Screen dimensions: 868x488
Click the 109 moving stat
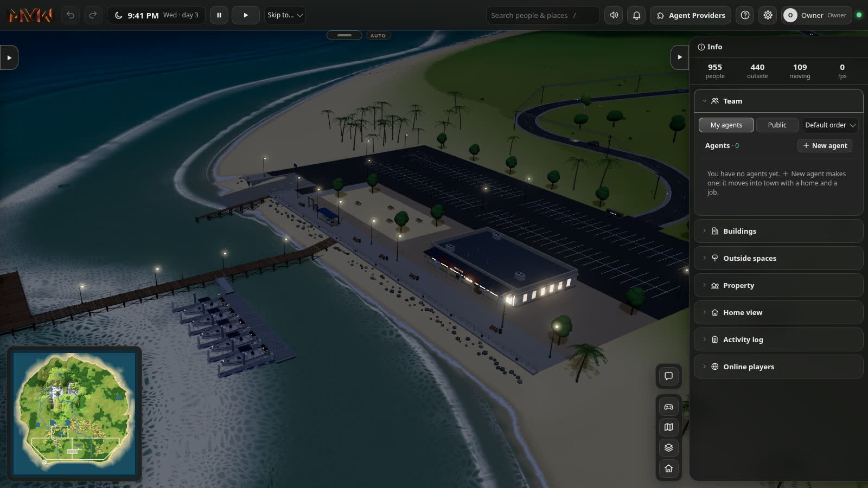click(x=800, y=71)
